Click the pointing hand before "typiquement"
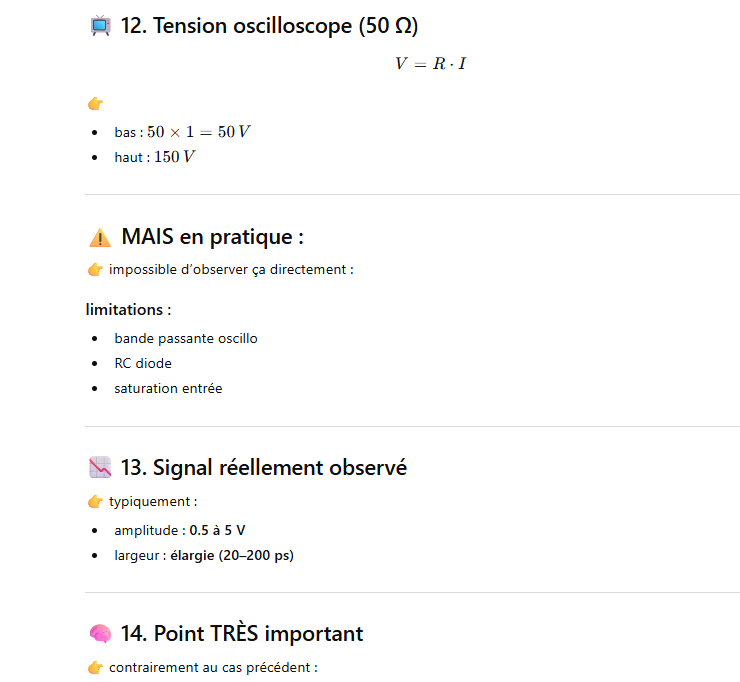Image resolution: width=740 pixels, height=682 pixels. click(96, 501)
